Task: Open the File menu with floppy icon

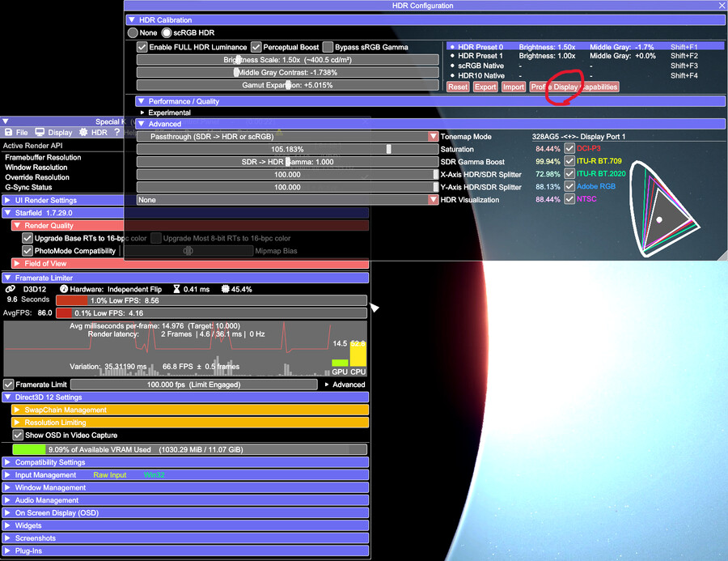Action: tap(16, 133)
